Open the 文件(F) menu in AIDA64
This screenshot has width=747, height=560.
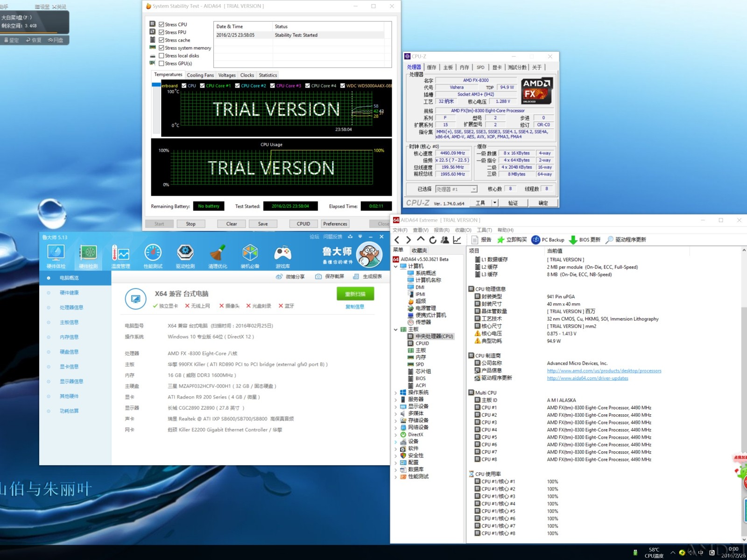(400, 230)
